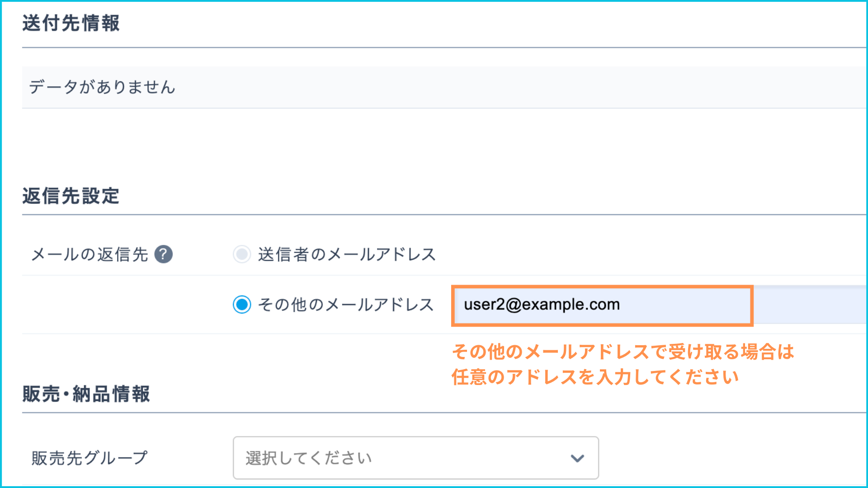Image resolution: width=868 pixels, height=488 pixels.
Task: Click the 送信者のメールアドレス option label
Action: pyautogui.click(x=347, y=254)
